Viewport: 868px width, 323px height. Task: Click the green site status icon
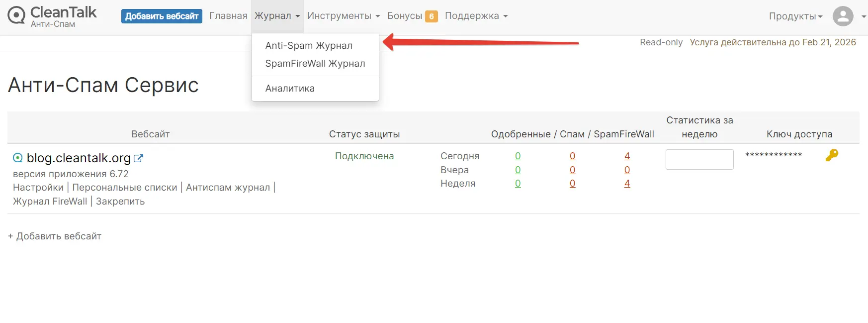tap(17, 158)
